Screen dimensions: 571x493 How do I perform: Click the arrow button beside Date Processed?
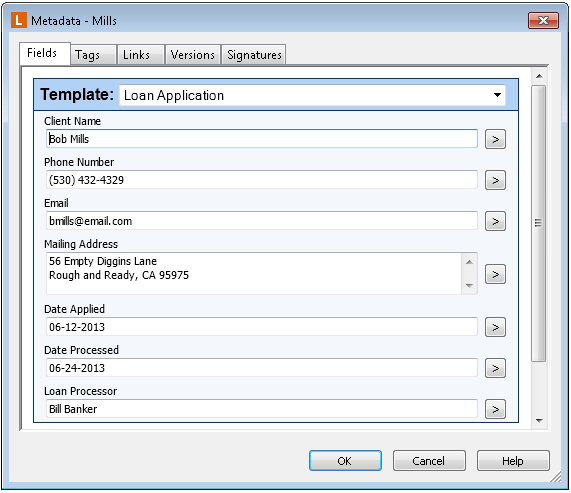(495, 368)
